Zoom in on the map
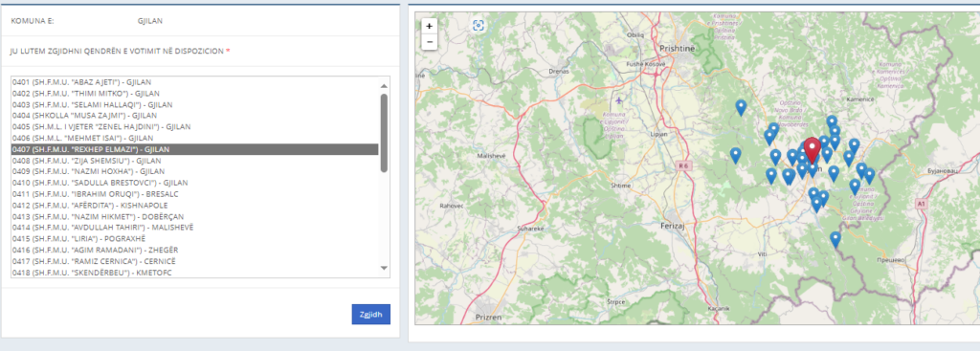 coord(430,26)
